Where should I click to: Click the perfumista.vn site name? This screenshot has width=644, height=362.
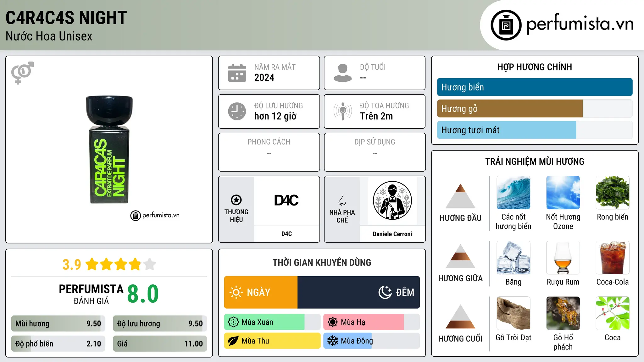coord(580,24)
